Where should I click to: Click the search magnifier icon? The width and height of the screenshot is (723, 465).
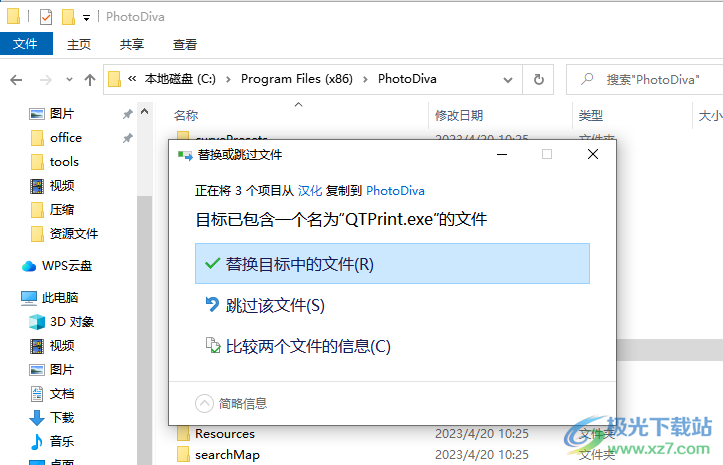coord(587,79)
